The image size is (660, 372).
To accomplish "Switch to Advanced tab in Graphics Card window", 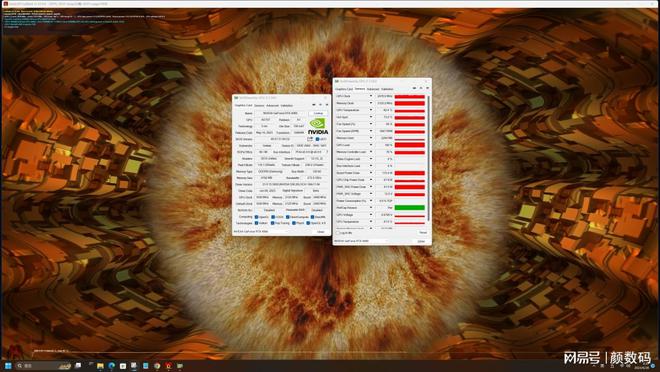I will 273,105.
